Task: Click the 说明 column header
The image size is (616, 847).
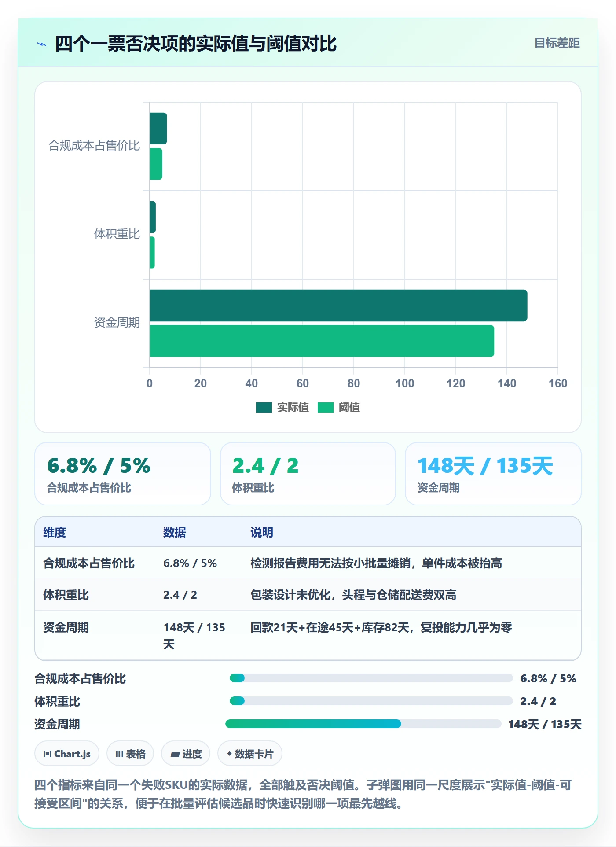Action: click(x=262, y=532)
